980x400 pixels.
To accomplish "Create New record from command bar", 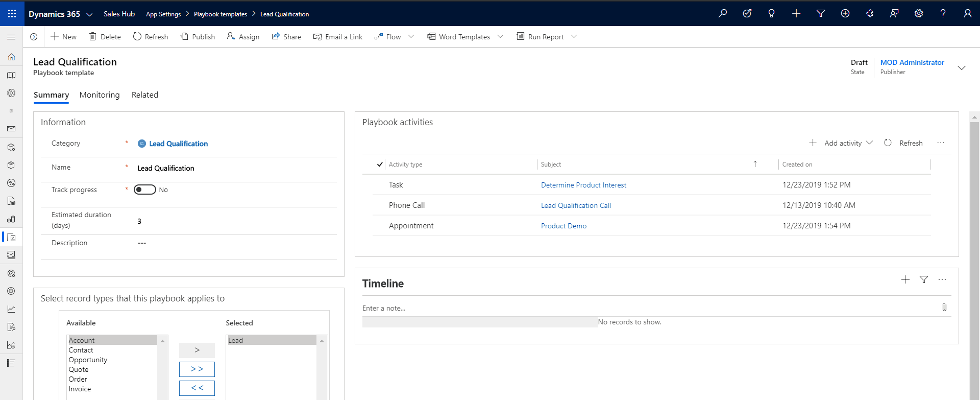I will point(64,37).
